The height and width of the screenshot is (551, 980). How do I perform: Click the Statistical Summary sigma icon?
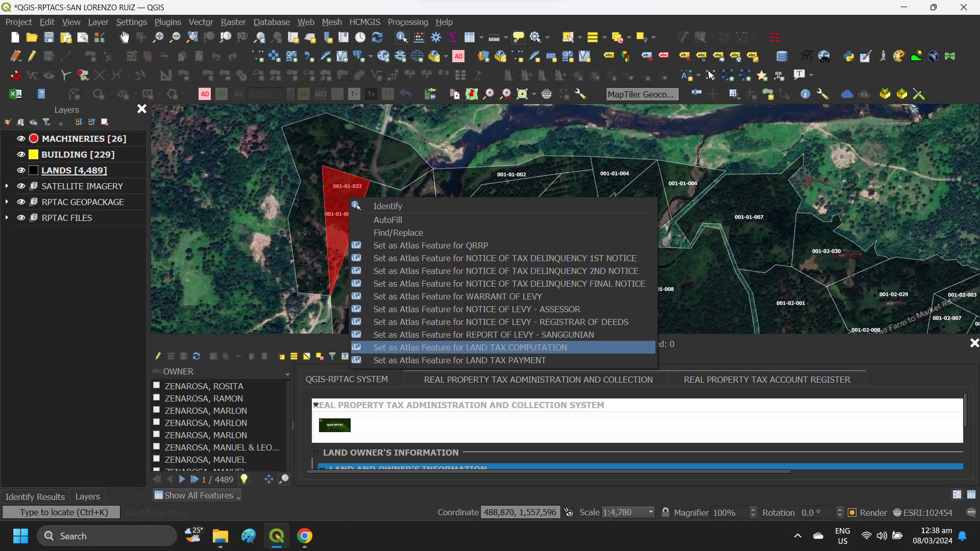pos(453,37)
